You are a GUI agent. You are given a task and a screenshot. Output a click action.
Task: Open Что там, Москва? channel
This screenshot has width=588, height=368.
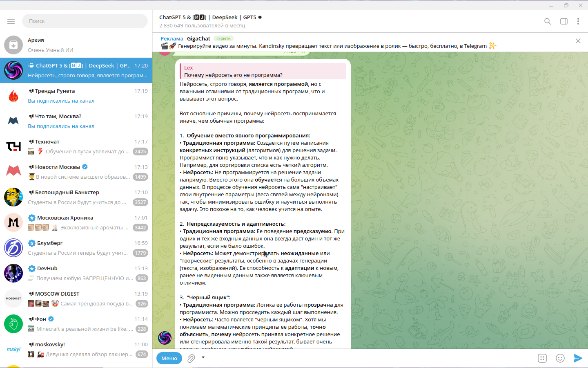tap(76, 121)
